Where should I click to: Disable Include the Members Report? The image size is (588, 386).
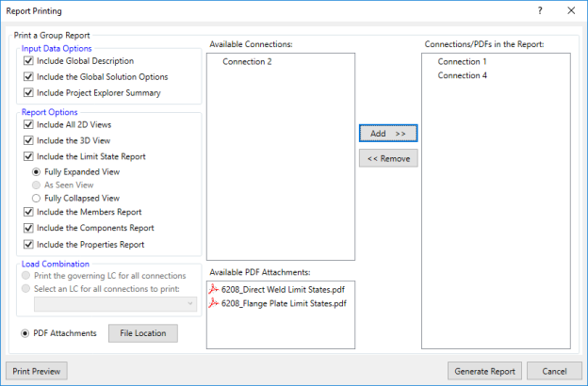coord(28,213)
